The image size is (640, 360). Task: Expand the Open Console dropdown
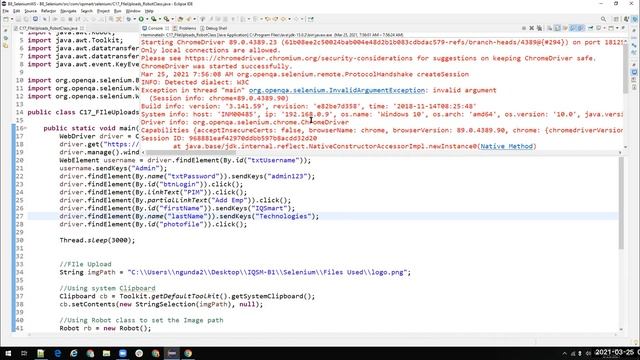617,28
